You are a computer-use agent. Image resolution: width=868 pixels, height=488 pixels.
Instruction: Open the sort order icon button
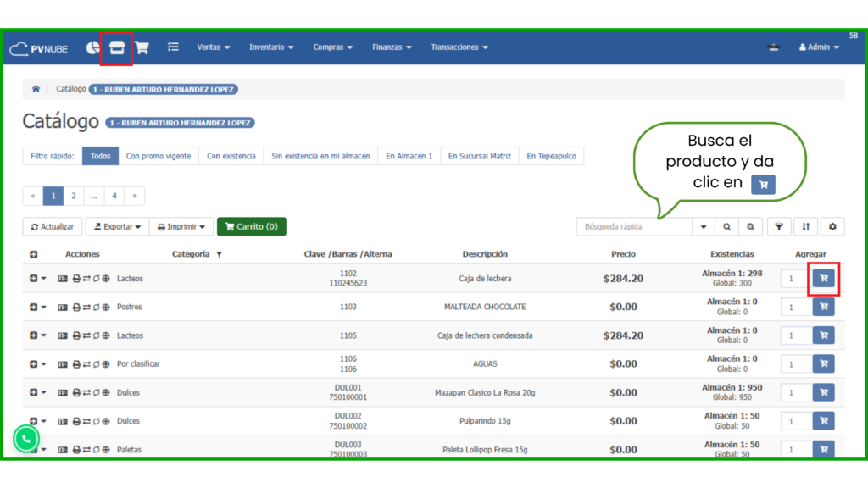tap(805, 226)
